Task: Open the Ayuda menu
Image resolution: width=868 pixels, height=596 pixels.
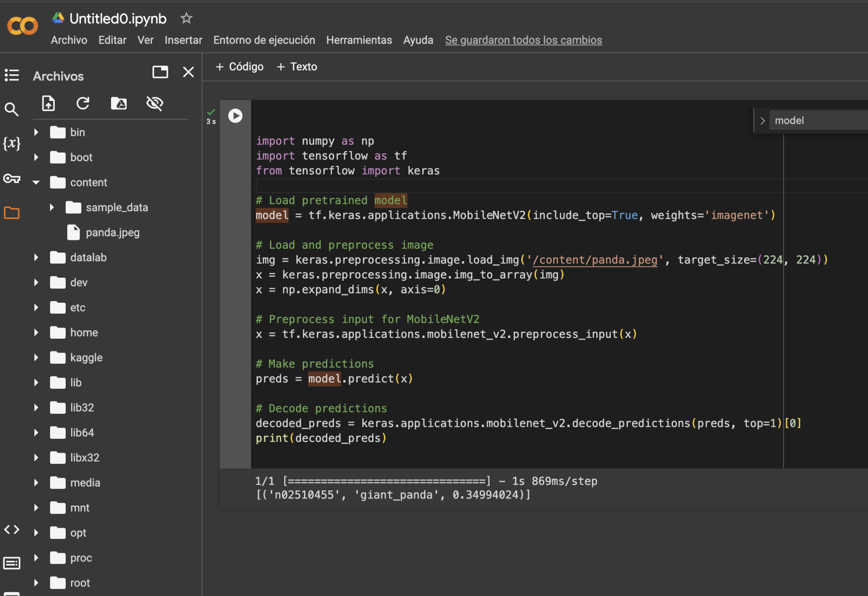Action: (x=418, y=40)
